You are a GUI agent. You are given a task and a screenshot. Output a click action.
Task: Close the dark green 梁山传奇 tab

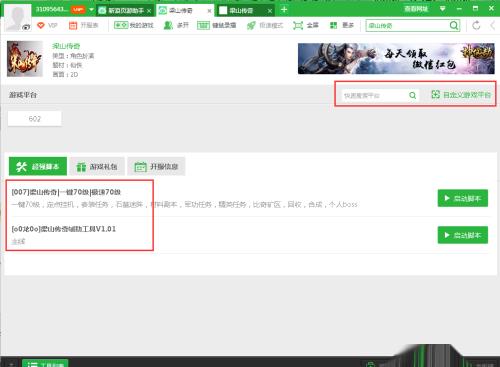270,11
